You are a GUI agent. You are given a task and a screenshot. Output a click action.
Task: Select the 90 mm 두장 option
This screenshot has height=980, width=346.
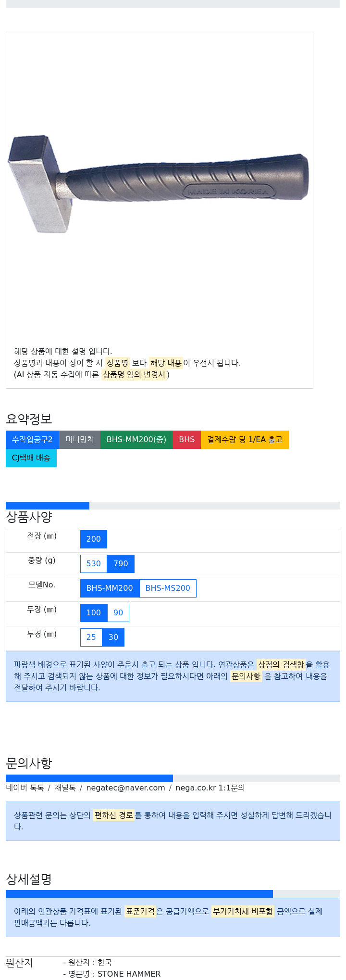point(118,613)
